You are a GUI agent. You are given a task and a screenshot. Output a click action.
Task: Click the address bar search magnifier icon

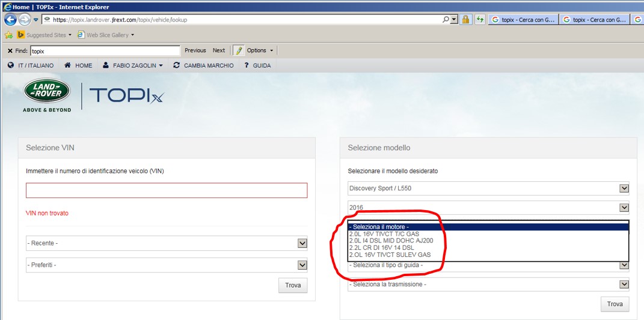pos(446,20)
